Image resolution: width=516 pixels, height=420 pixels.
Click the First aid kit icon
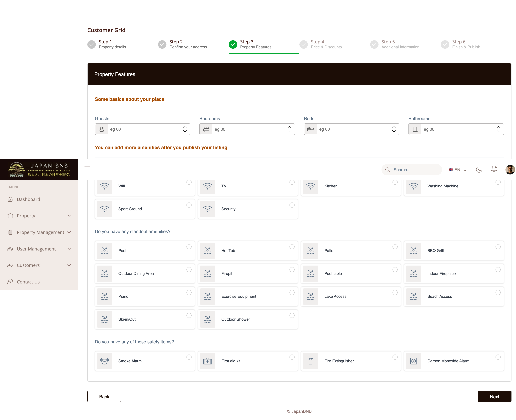207,361
